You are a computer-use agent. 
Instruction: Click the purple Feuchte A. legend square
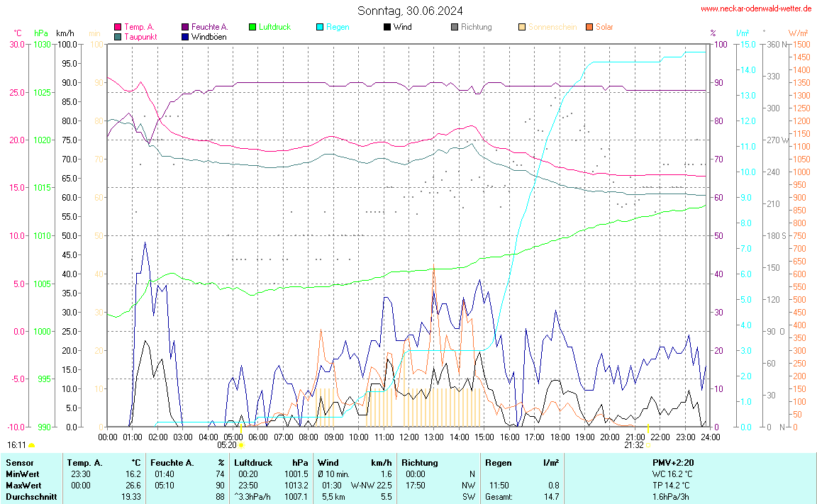coord(185,27)
